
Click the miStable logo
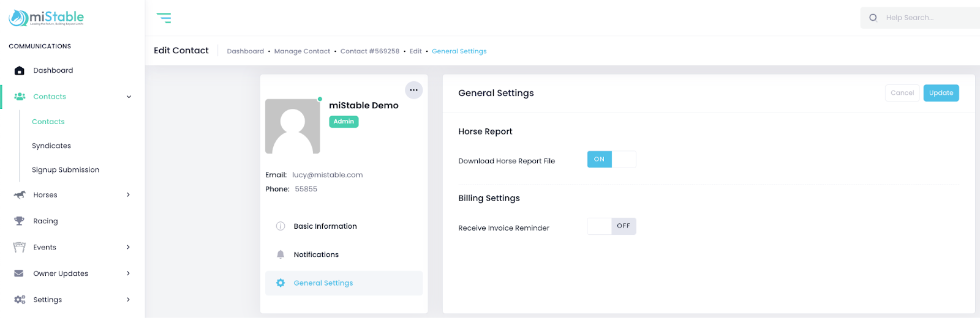(47, 18)
